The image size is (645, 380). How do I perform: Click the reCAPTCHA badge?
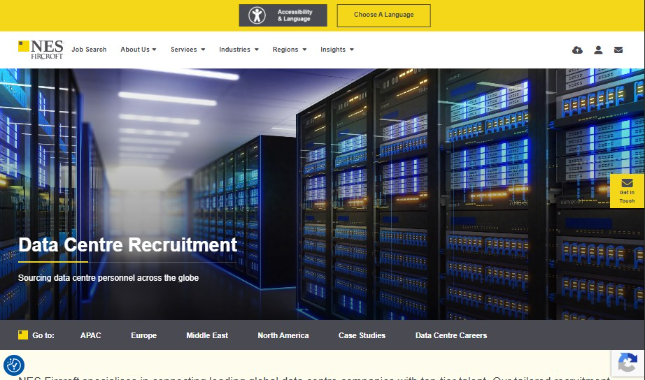coord(627,364)
